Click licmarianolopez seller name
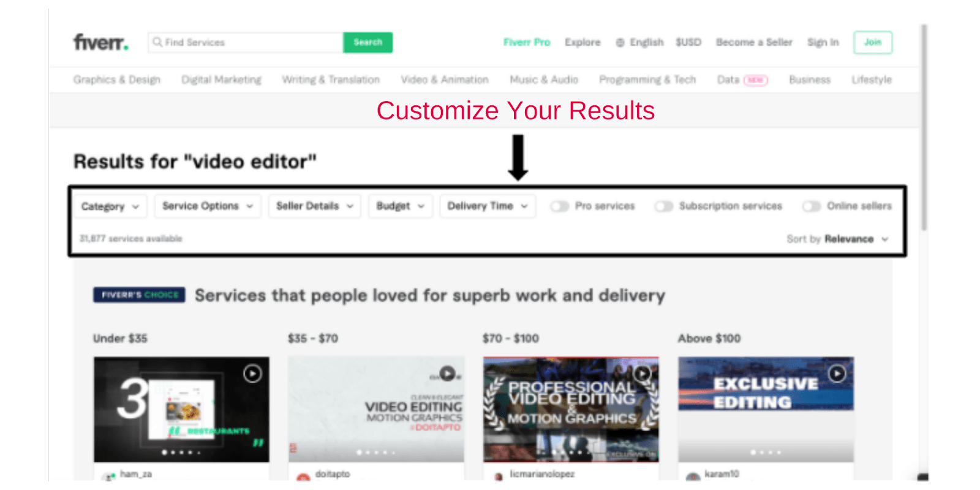Screen dimensions: 980x490 pyautogui.click(x=542, y=474)
